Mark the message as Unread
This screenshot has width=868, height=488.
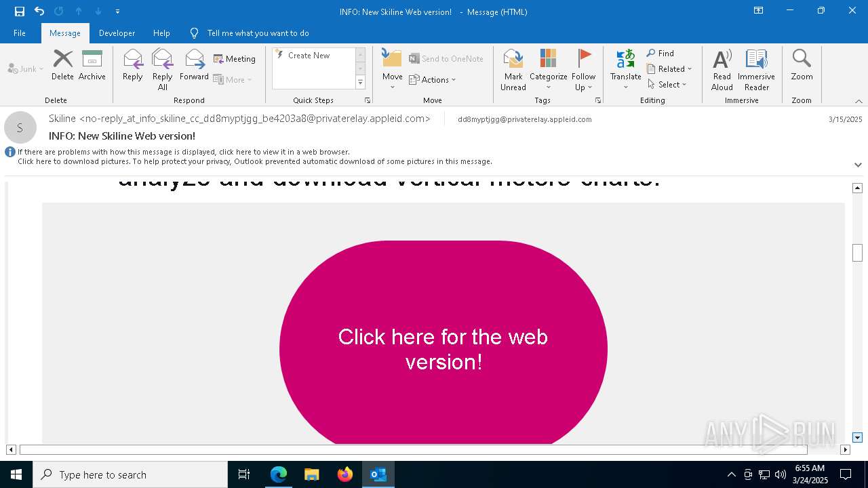[x=513, y=70]
